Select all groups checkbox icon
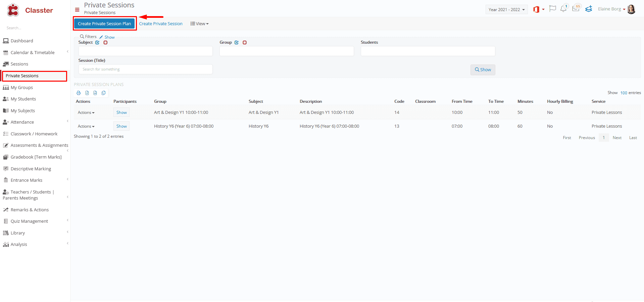 tap(237, 42)
